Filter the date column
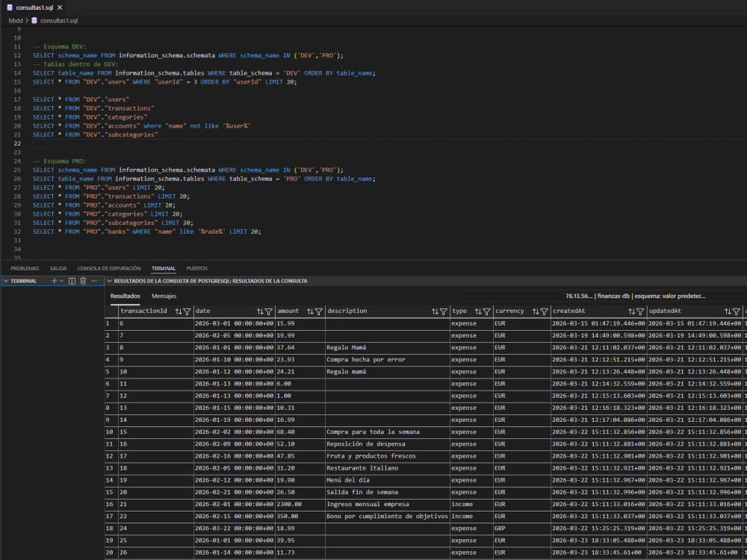This screenshot has height=560, width=747. click(269, 311)
